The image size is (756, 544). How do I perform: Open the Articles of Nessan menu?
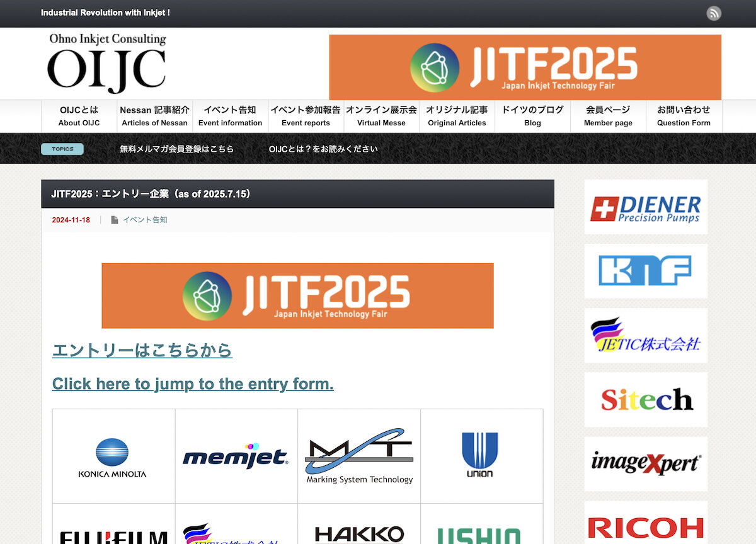click(x=154, y=116)
